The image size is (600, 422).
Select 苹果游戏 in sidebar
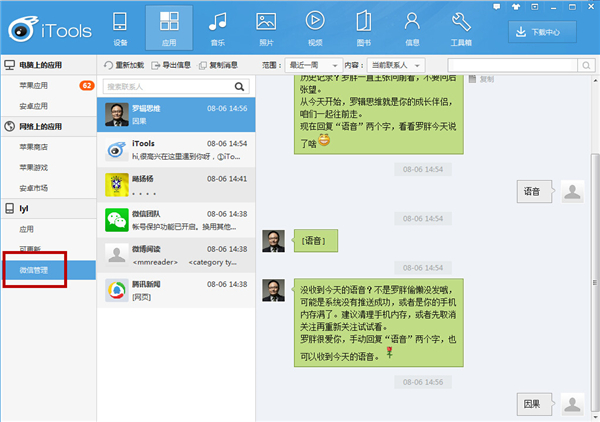tap(34, 168)
